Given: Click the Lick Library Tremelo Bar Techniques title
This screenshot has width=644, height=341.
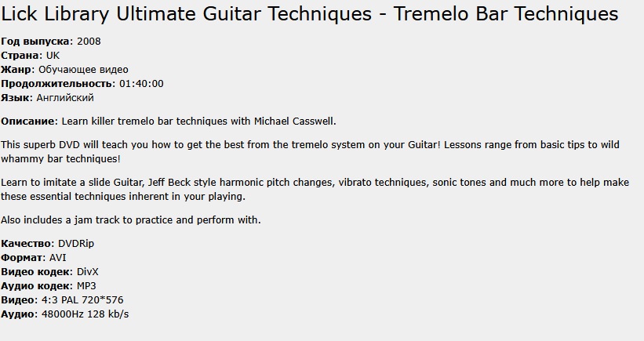Looking at the screenshot, I should pyautogui.click(x=310, y=14).
